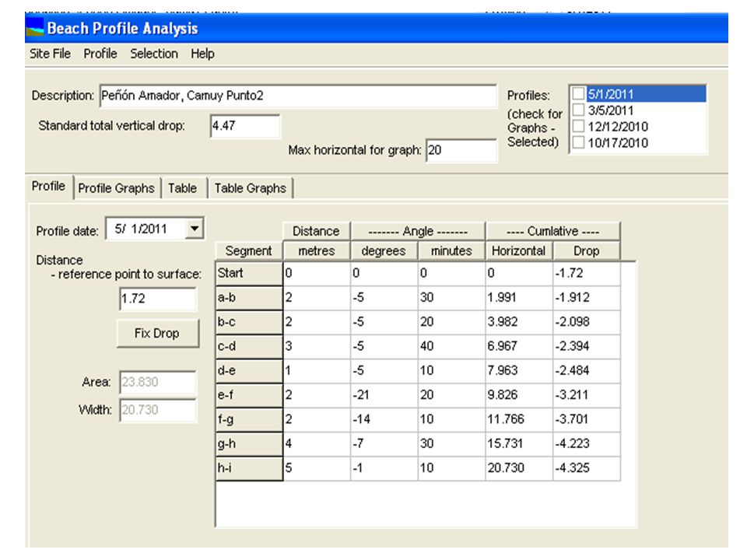Viewport: 747px width, 560px height.
Task: Select the b-c segment row header
Action: click(x=249, y=322)
